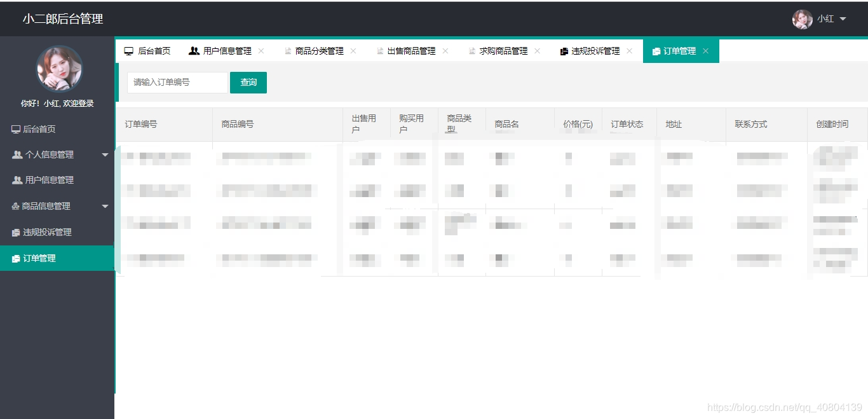868x419 pixels.
Task: Click the users icon on 用户信息管理 tab
Action: 194,51
